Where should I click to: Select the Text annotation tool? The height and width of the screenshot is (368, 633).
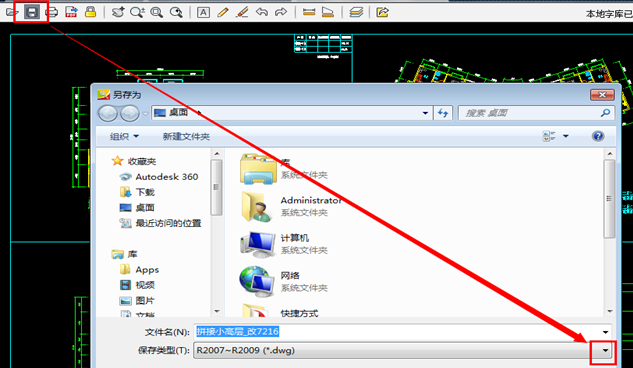point(203,13)
